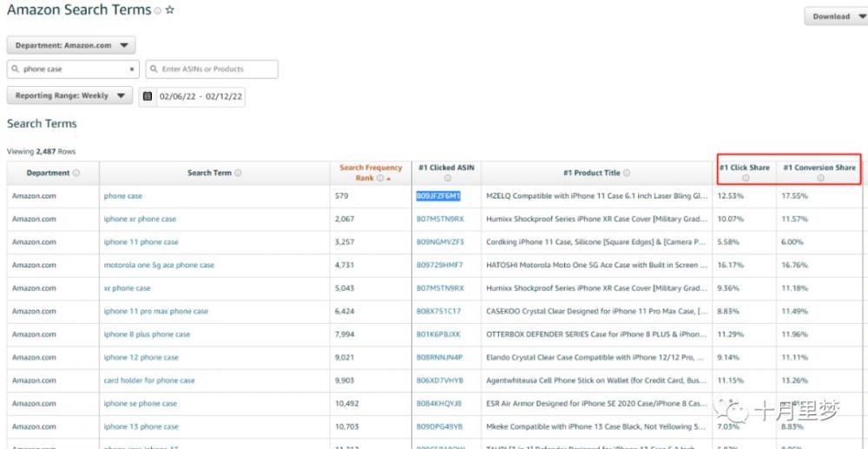Open the Download dropdown button

pos(837,16)
